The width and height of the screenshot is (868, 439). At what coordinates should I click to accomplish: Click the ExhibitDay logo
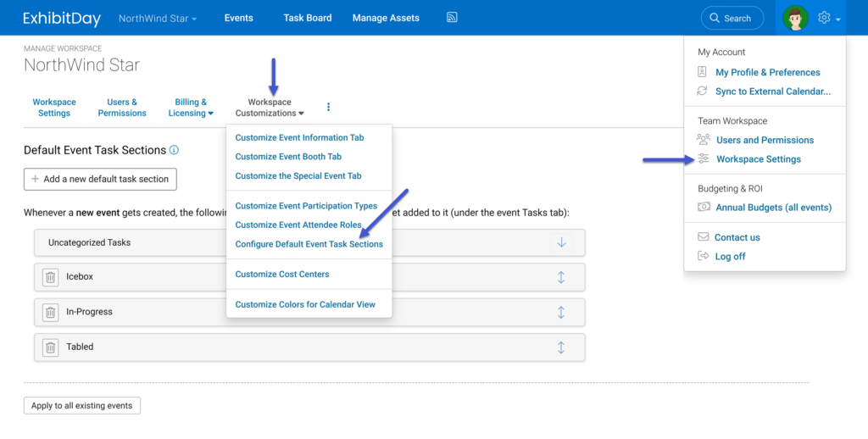[x=62, y=19]
